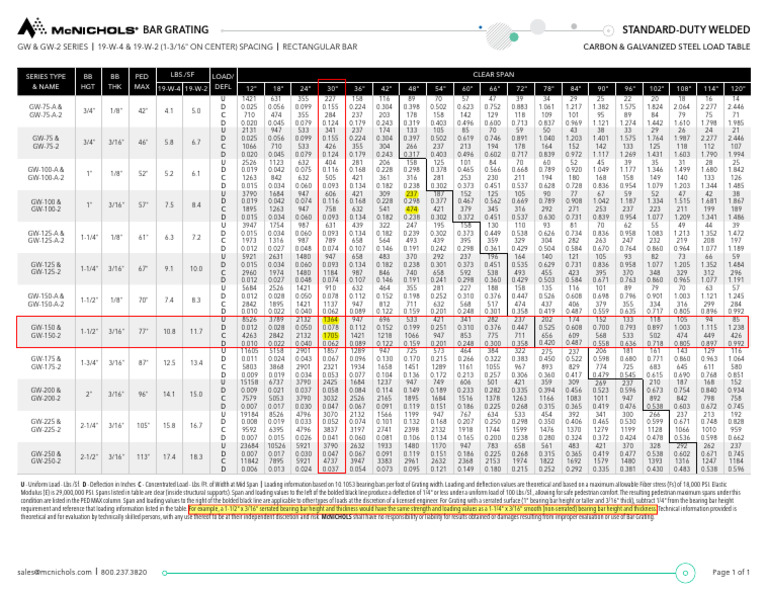768x594 pixels.
Task: Open the sales@mcnichols.com email link
Action: [54, 572]
